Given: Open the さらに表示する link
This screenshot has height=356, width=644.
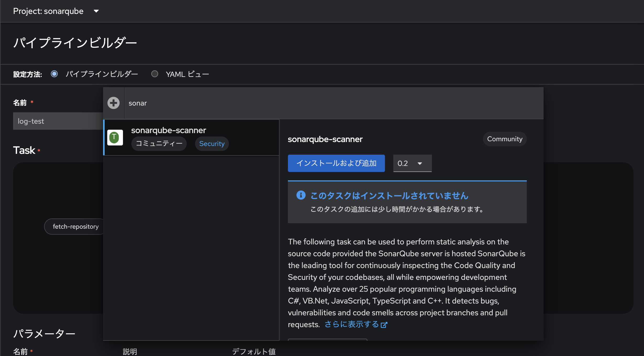Looking at the screenshot, I should [x=352, y=324].
